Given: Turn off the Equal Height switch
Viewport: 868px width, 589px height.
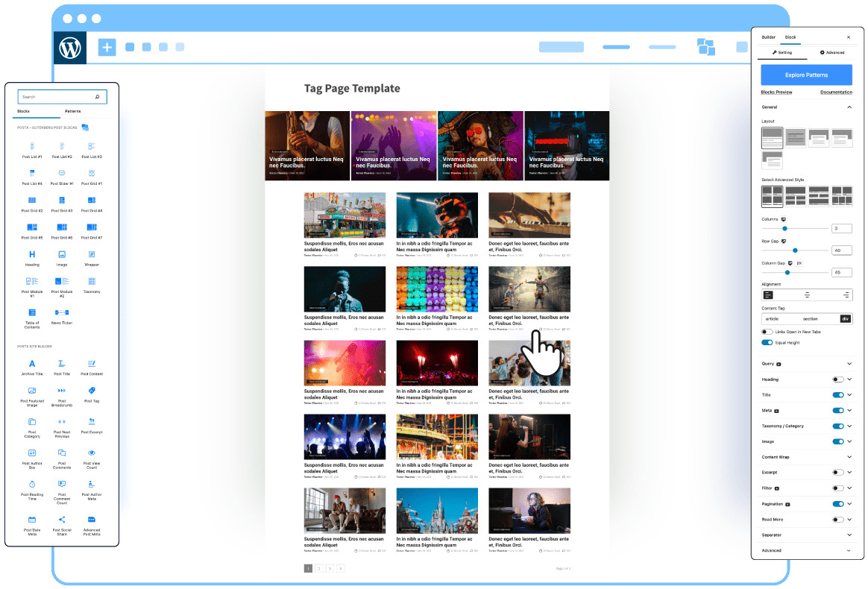Looking at the screenshot, I should [767, 343].
